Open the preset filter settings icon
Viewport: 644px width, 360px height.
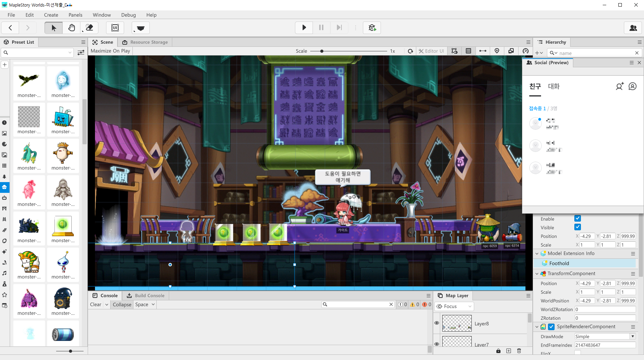click(x=81, y=53)
